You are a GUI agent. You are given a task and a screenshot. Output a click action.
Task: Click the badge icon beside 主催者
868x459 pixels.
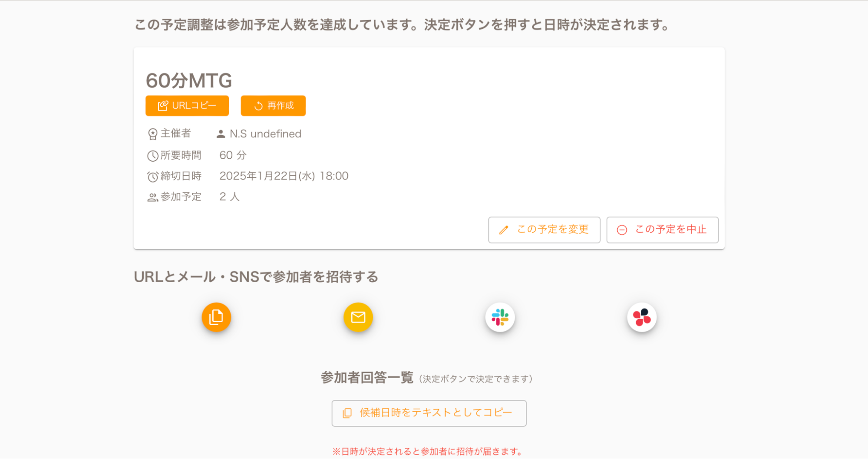coord(152,134)
